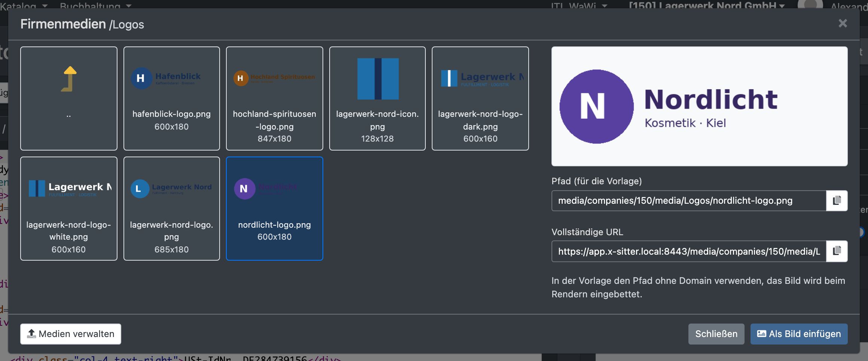Select nordlicht-logo.png thumbnail

click(x=275, y=209)
